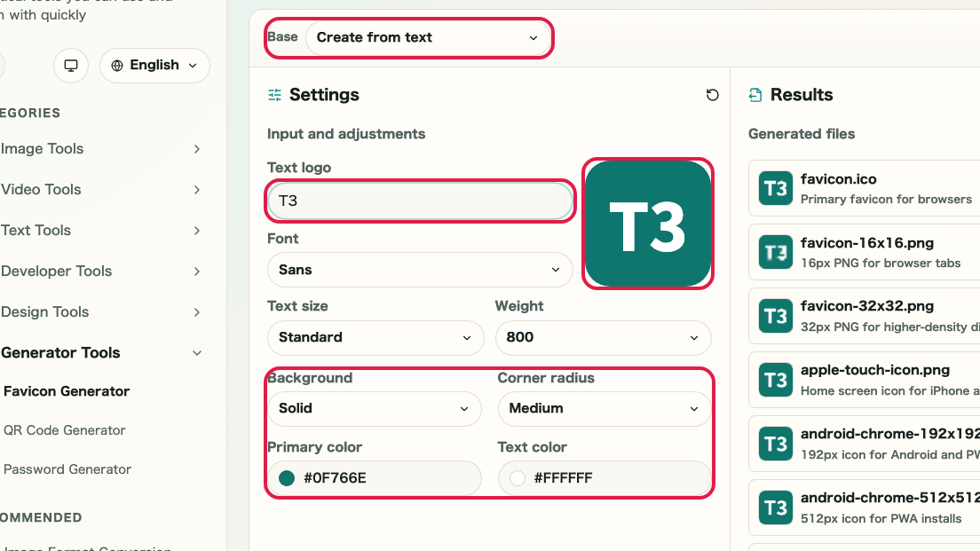Expand the Text Tools category
The image size is (980, 551).
(x=100, y=231)
